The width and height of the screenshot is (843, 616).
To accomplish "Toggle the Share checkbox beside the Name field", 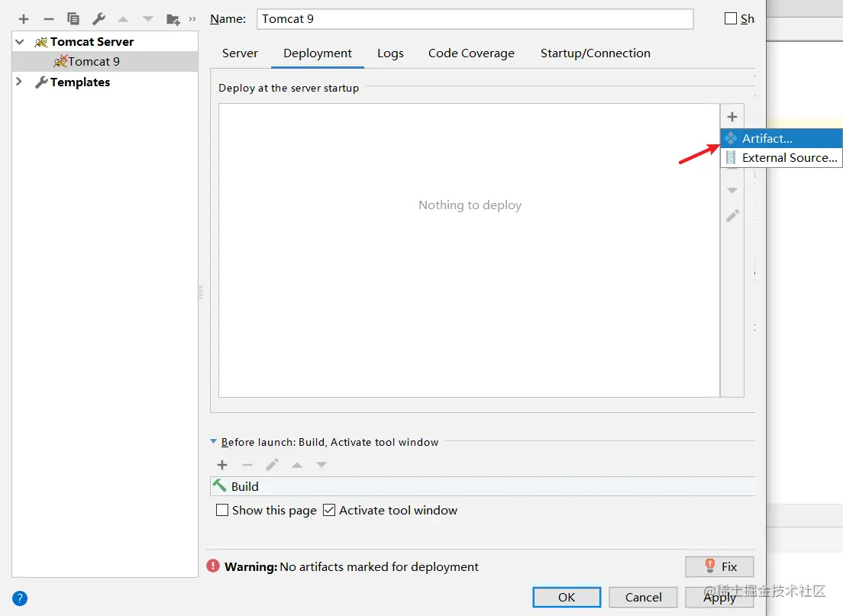I will (x=731, y=19).
